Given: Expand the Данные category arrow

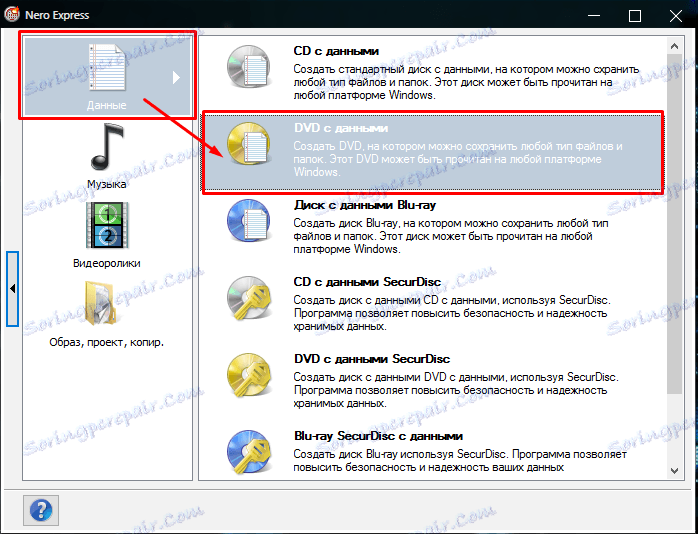Looking at the screenshot, I should (176, 77).
